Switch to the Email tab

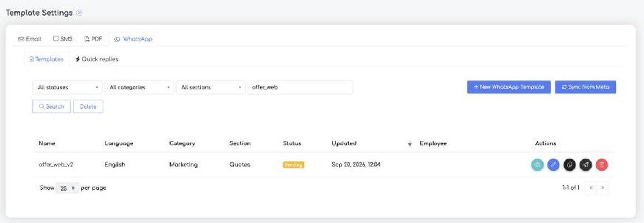click(30, 39)
